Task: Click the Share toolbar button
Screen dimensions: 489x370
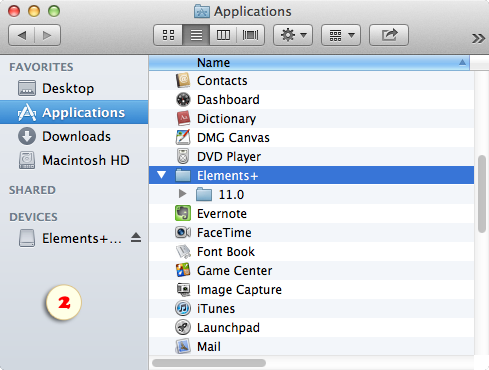Action: pos(389,35)
